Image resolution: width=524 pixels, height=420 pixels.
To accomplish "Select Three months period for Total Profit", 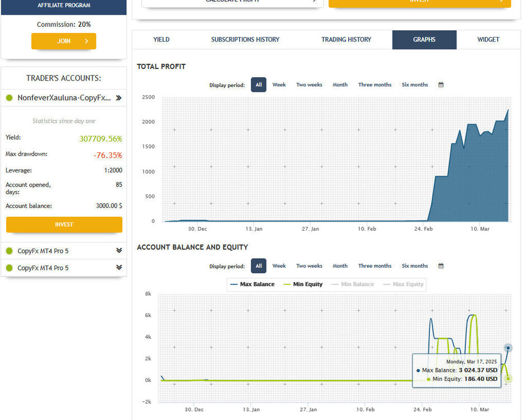I will click(375, 85).
